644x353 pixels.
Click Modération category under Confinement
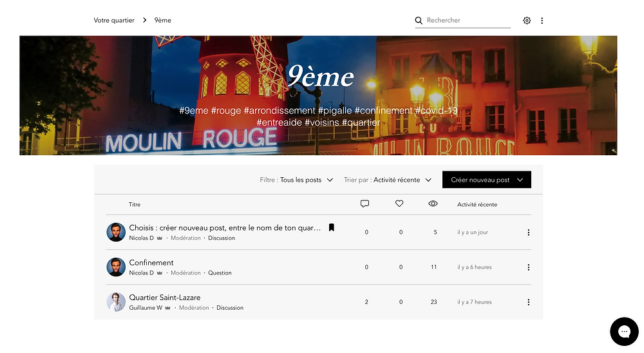point(185,273)
